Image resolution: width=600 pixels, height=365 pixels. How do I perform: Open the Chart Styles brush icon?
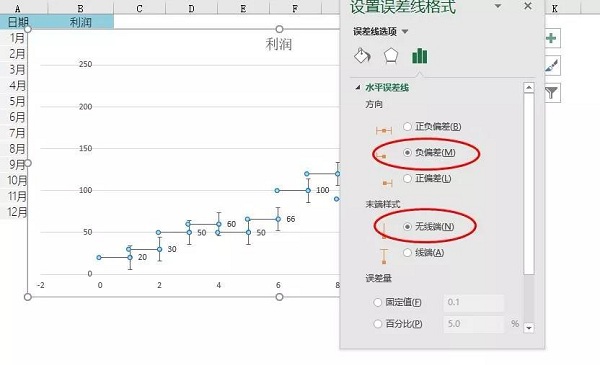click(551, 65)
